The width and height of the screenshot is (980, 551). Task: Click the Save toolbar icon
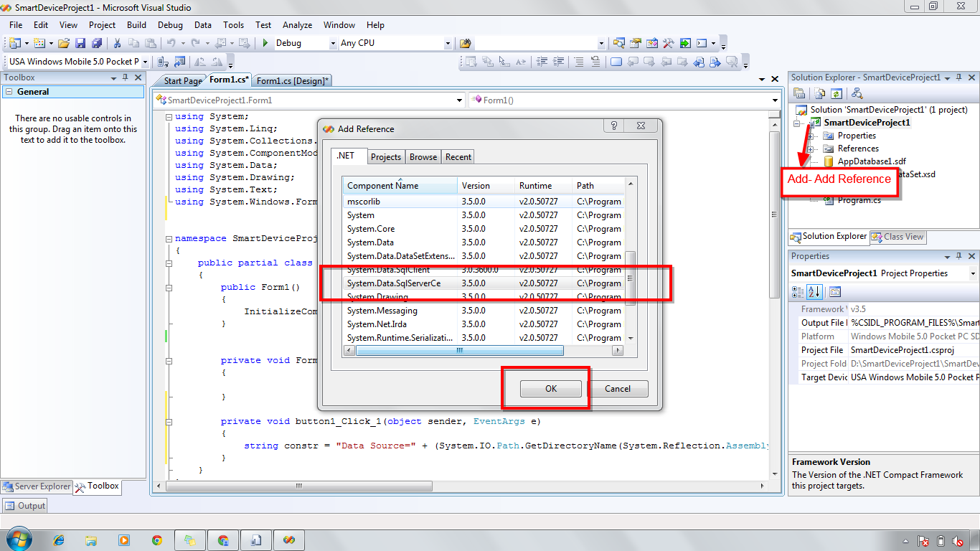80,43
